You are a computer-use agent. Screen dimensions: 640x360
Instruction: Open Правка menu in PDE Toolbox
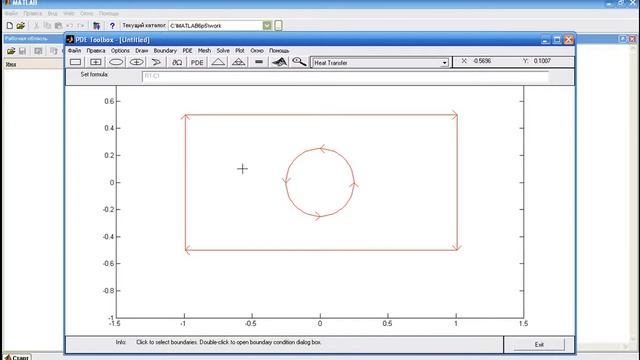96,51
